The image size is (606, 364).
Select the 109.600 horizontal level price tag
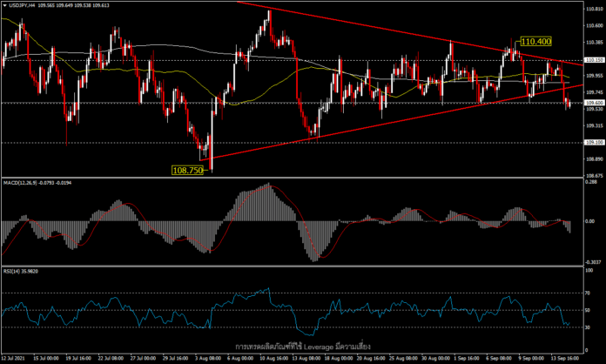point(595,103)
